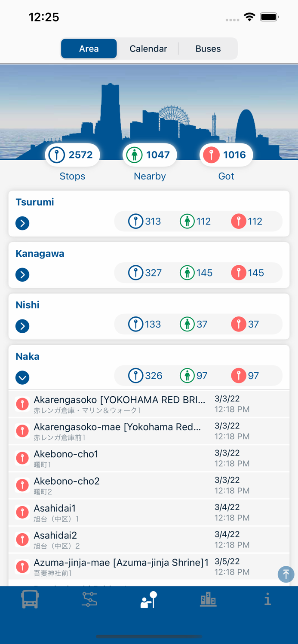
Task: Select the Area tab
Action: [89, 49]
